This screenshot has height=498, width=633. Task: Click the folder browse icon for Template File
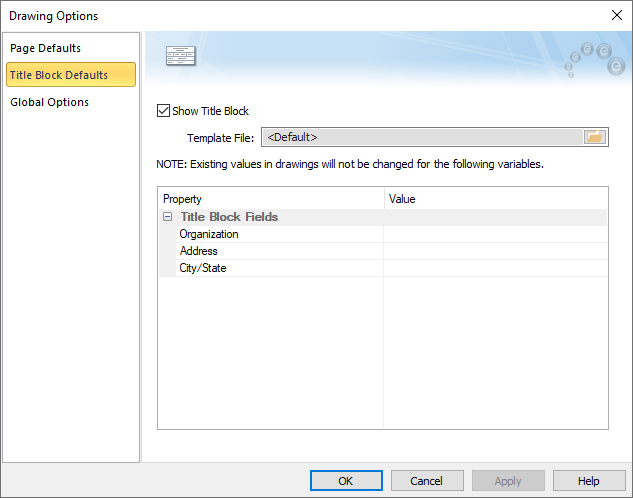coord(595,137)
